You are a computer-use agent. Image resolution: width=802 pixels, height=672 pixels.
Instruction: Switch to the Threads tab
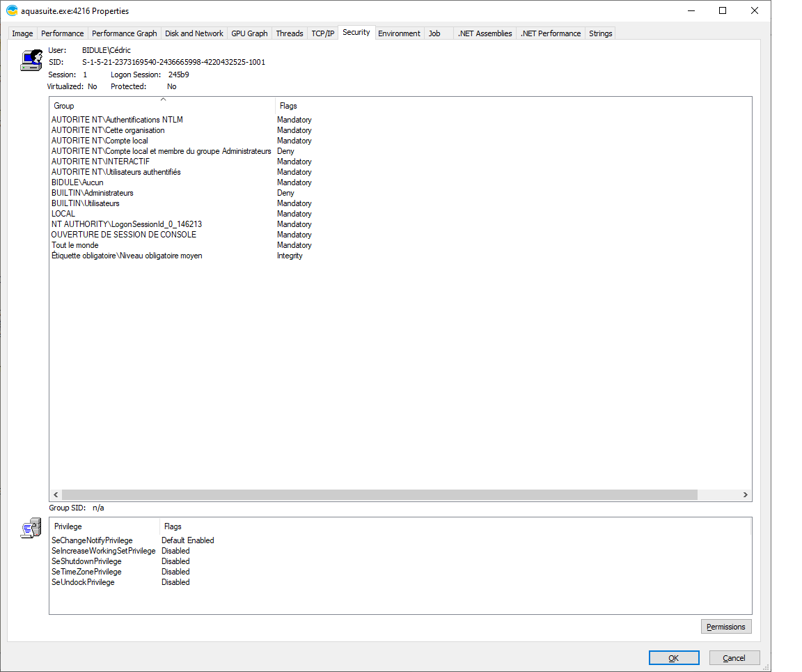[290, 33]
